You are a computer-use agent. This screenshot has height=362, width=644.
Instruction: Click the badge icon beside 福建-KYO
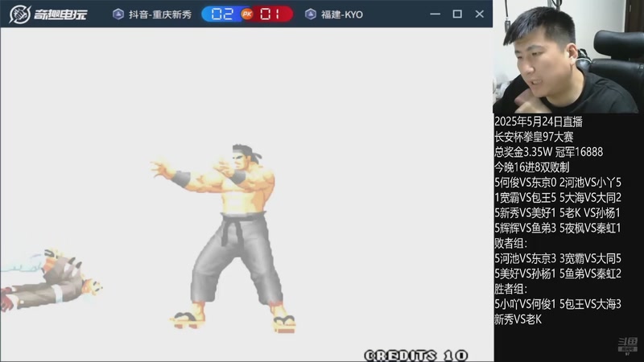pyautogui.click(x=311, y=14)
